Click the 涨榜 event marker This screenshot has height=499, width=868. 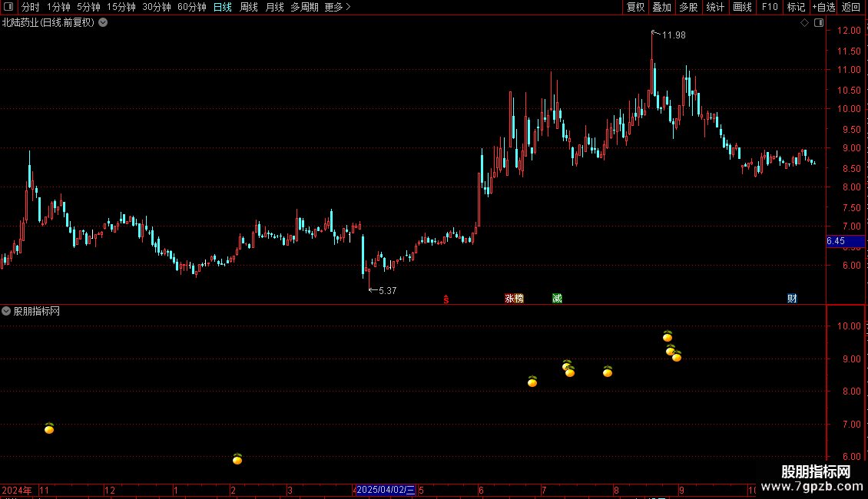tap(514, 299)
